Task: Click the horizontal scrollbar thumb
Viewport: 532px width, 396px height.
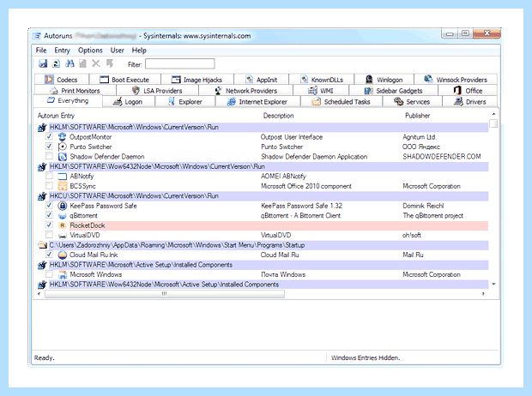Action: [x=165, y=294]
